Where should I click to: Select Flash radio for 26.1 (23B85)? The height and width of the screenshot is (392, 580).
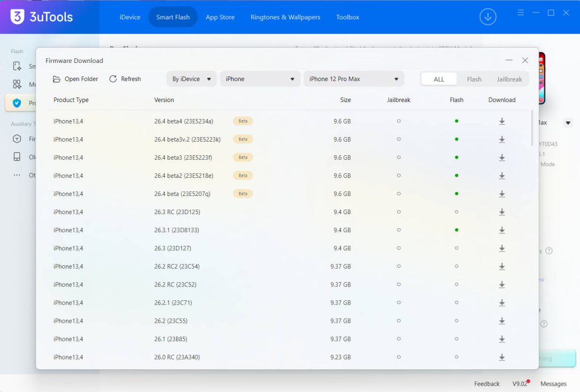457,339
